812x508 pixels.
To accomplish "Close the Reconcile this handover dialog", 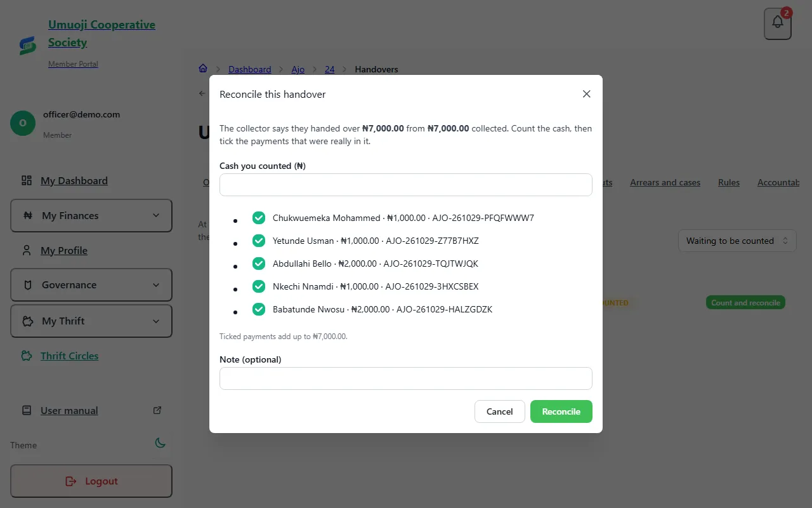I will tap(586, 94).
